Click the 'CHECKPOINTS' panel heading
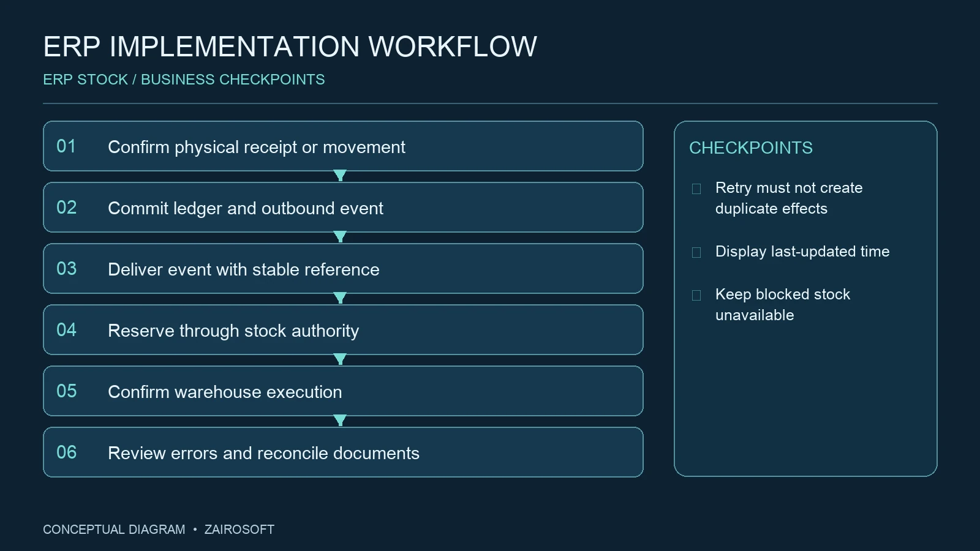Viewport: 980px width, 551px height. click(x=751, y=148)
